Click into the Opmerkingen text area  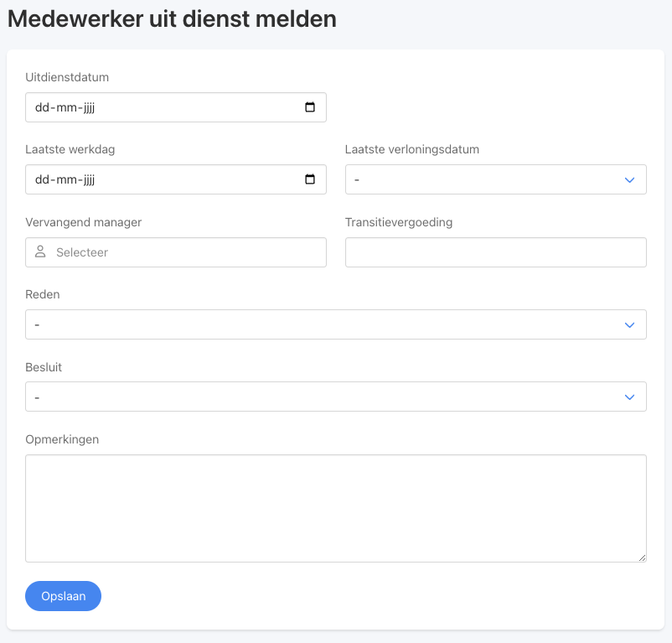point(335,508)
